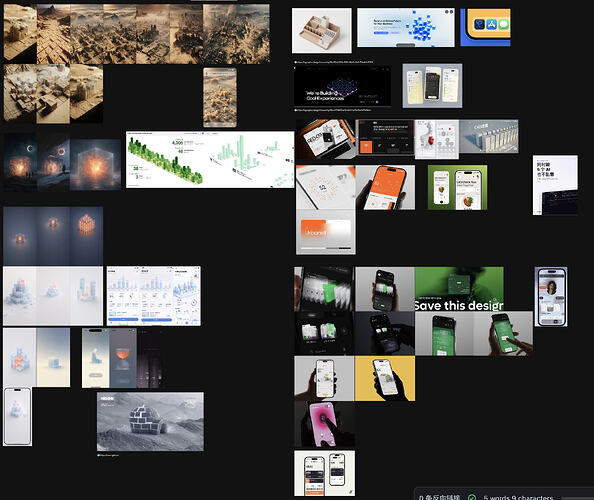This screenshot has height=500, width=594.
Task: Select the phone showing woman's portrait
Action: point(551,297)
